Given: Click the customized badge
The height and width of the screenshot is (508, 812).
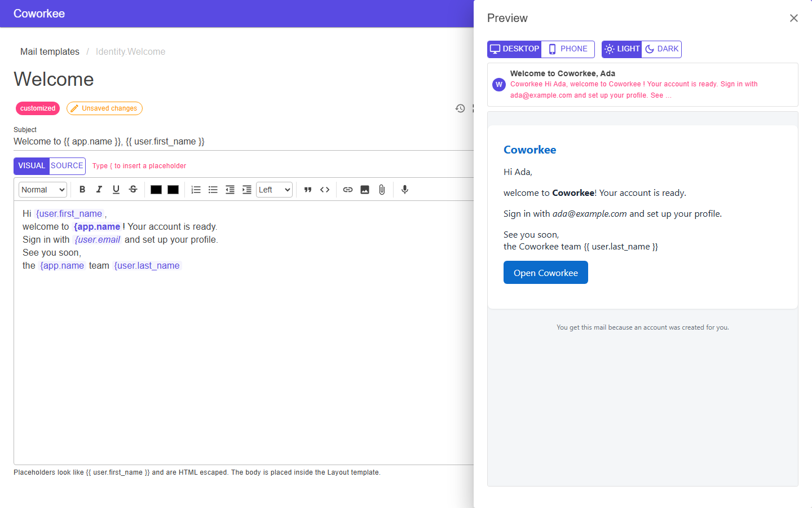Looking at the screenshot, I should point(38,108).
